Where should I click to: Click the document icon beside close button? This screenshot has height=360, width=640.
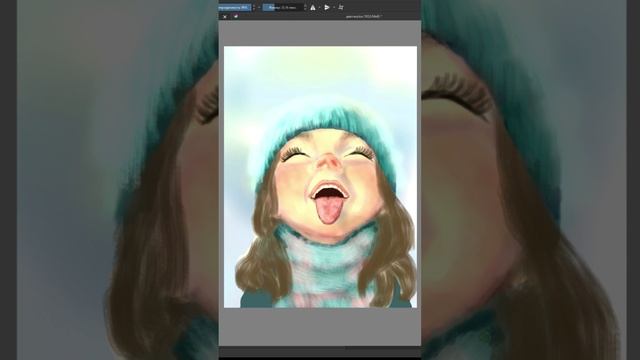pos(236,17)
